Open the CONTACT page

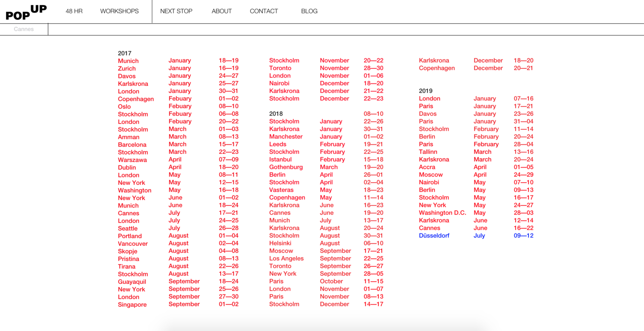(264, 11)
